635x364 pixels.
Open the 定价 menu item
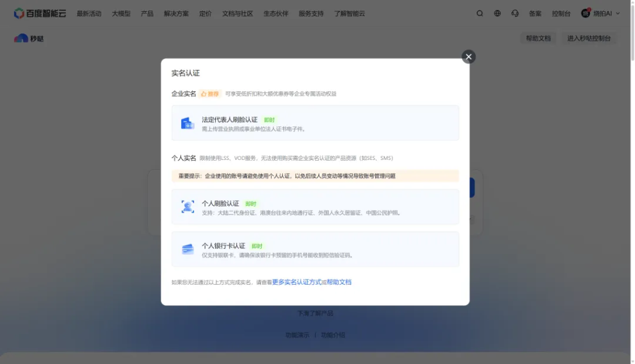click(x=205, y=13)
